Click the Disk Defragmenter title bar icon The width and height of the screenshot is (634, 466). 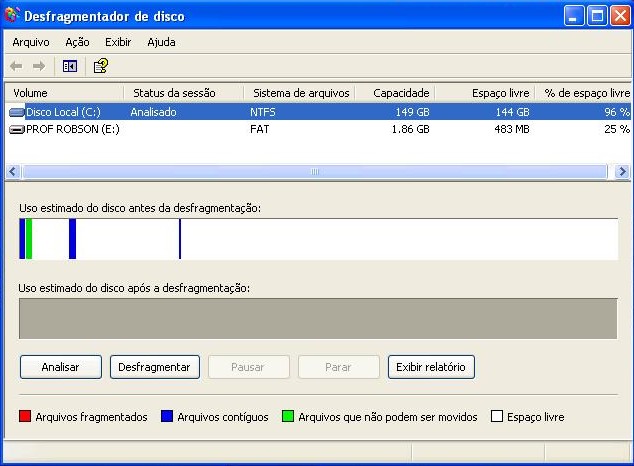[x=12, y=15]
